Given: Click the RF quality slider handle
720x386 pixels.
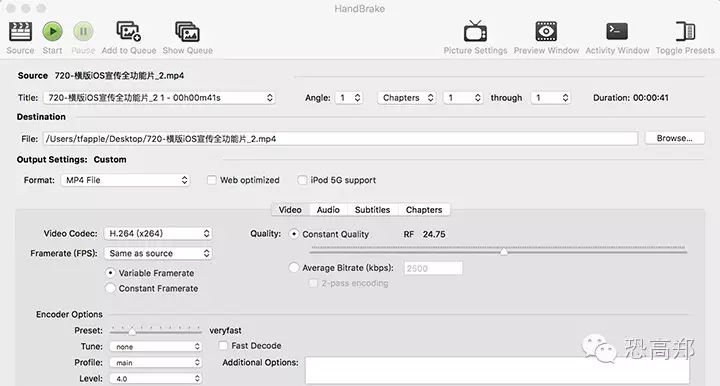Looking at the screenshot, I should point(504,252).
